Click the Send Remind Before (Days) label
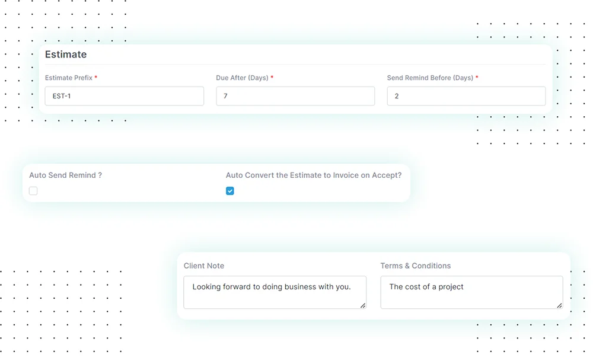Viewport: 593px width, 364px height. 430,78
